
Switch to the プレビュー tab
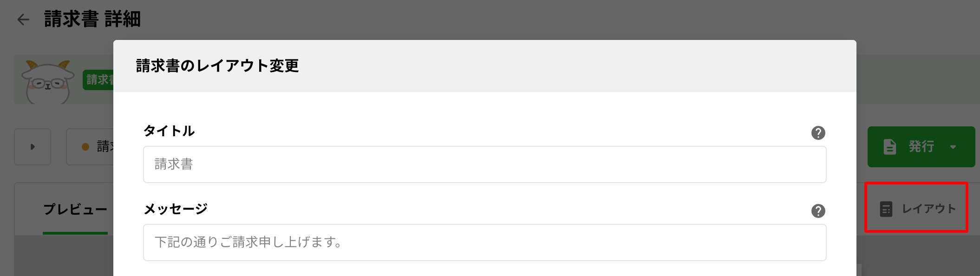click(75, 209)
